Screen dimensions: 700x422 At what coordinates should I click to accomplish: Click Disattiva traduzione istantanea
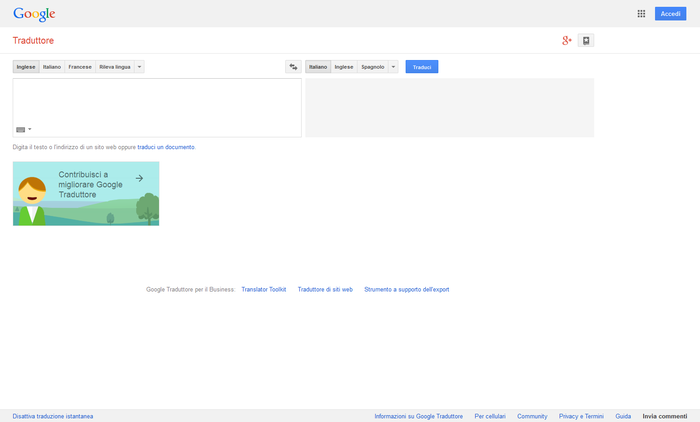(53, 416)
